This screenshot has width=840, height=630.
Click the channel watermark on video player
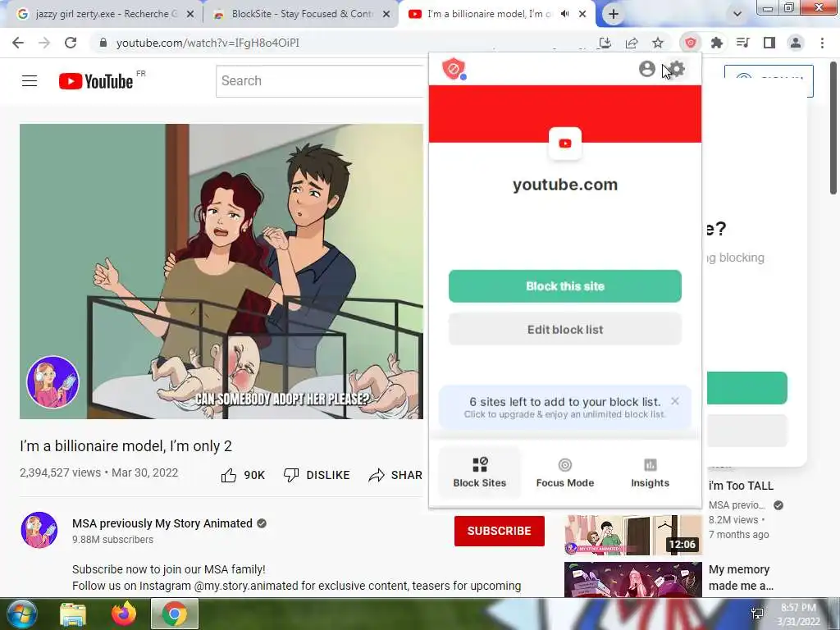tap(52, 382)
